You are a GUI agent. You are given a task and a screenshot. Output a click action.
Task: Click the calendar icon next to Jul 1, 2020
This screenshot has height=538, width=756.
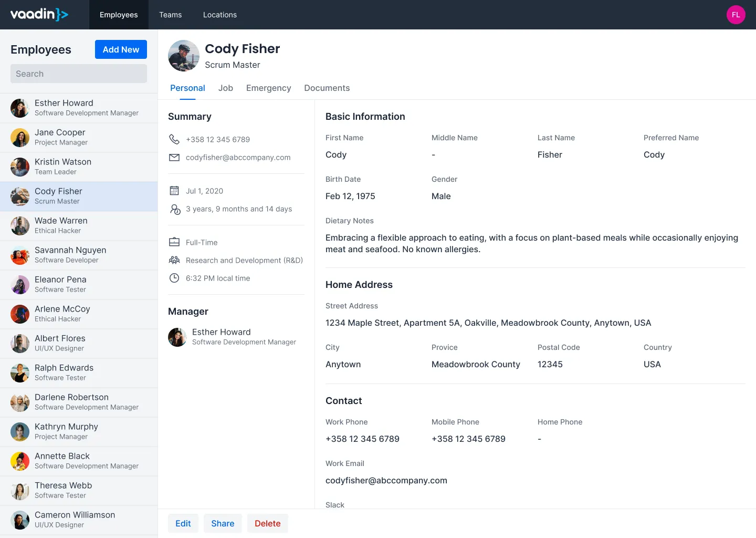[x=174, y=190]
